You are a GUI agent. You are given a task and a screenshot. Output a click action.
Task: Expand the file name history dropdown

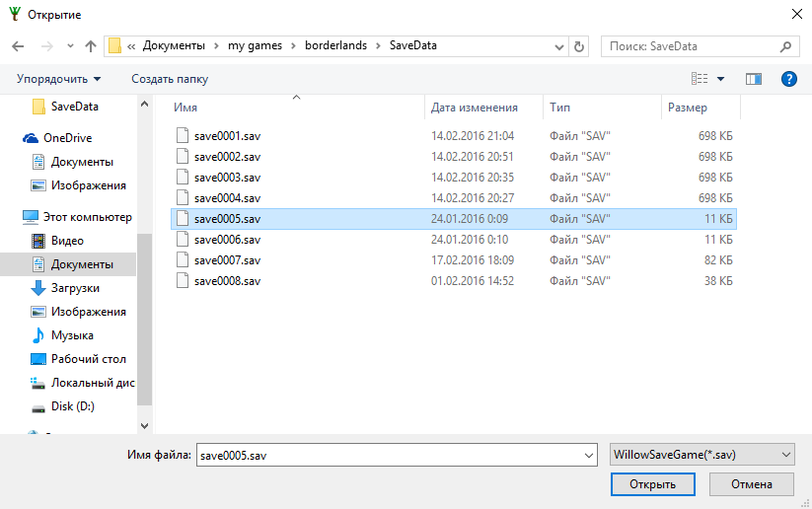tap(589, 455)
